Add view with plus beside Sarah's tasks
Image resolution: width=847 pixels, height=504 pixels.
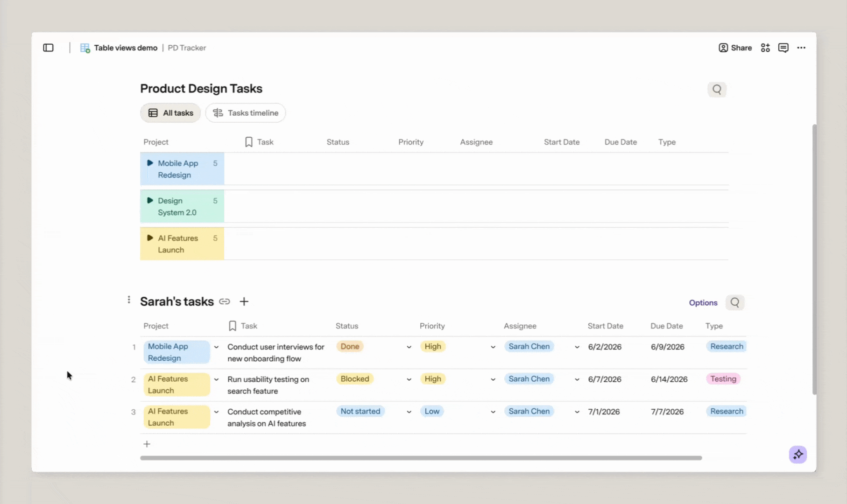(244, 301)
